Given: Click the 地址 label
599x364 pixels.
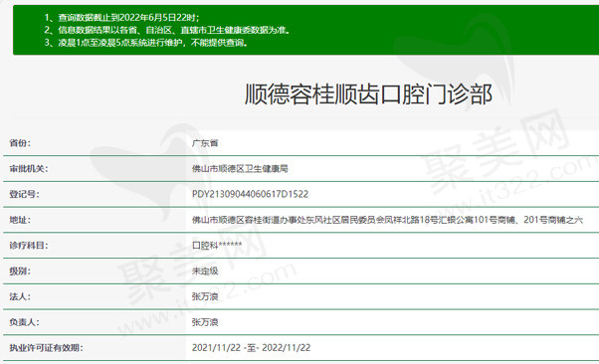Looking at the screenshot, I should pos(20,220).
